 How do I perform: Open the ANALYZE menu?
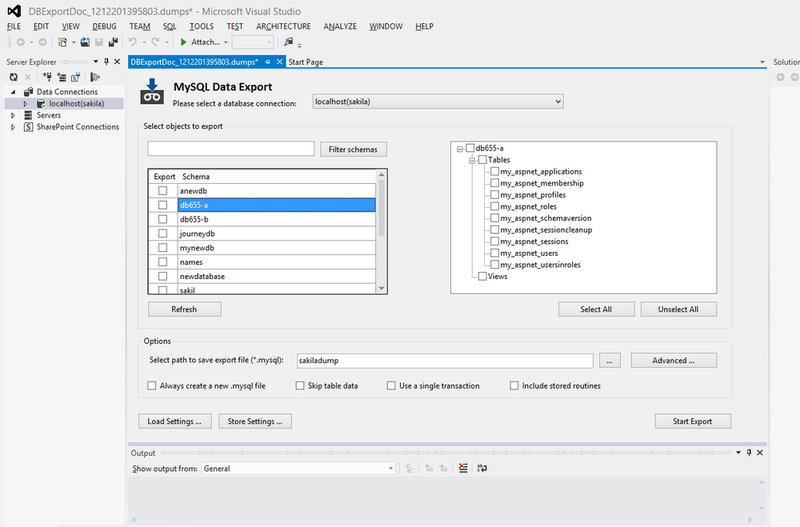point(340,27)
